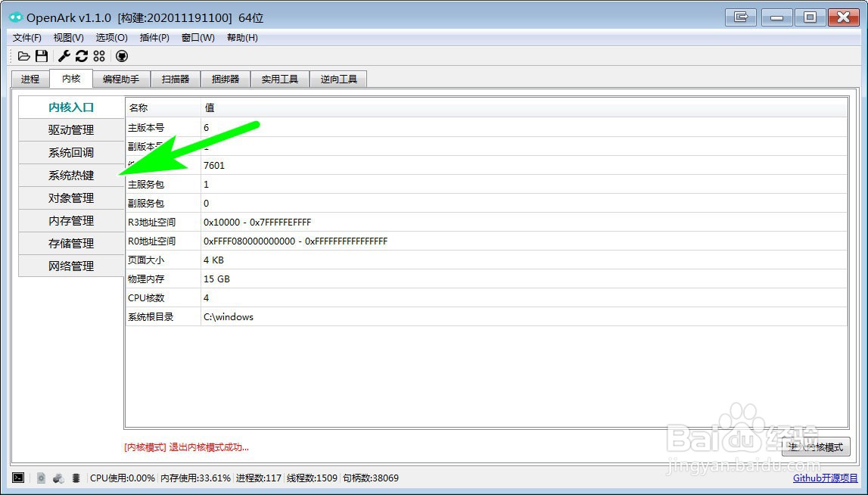Click the floppy disk save icon
Image resolution: width=868 pixels, height=495 pixels.
42,56
